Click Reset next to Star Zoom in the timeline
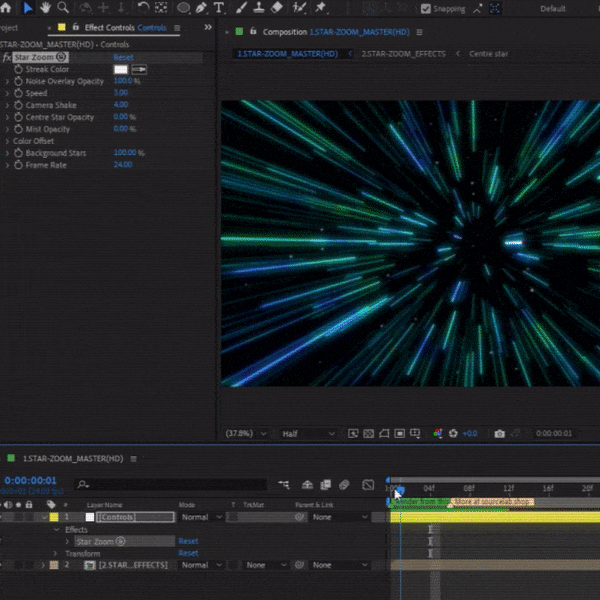The image size is (600, 600). [x=188, y=541]
